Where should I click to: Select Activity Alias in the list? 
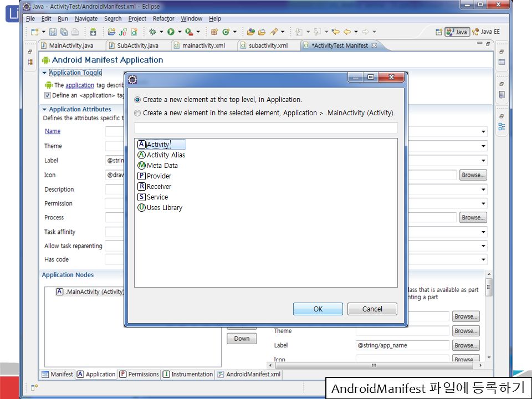pyautogui.click(x=161, y=155)
